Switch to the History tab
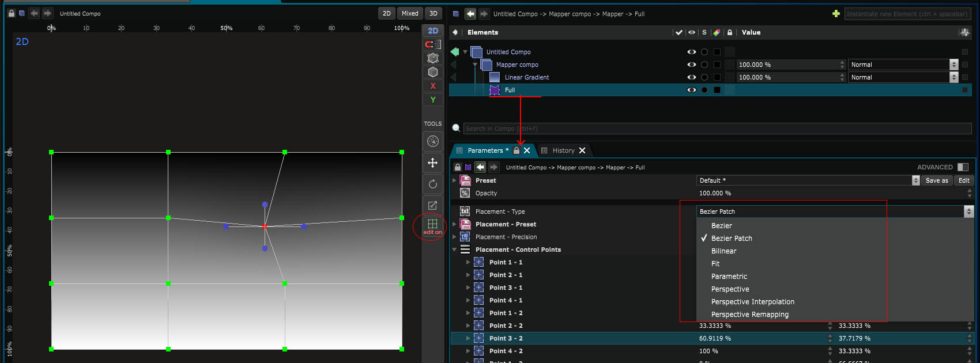 pos(563,150)
